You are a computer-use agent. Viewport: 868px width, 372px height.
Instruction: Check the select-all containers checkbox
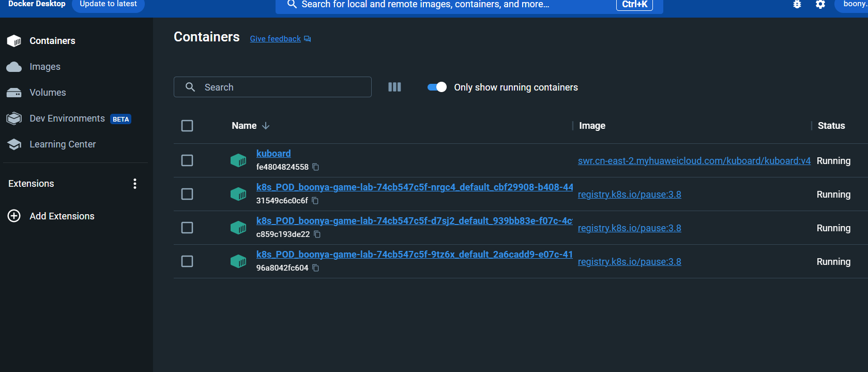[187, 126]
